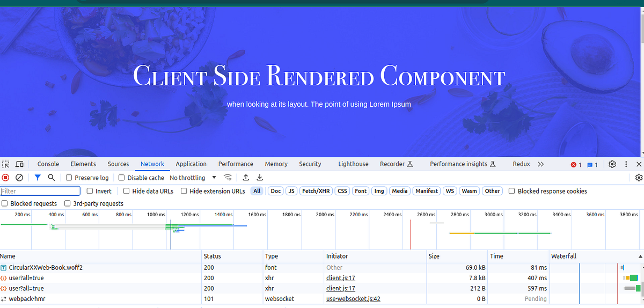Stop recording network log
This screenshot has height=308, width=644.
[x=5, y=178]
